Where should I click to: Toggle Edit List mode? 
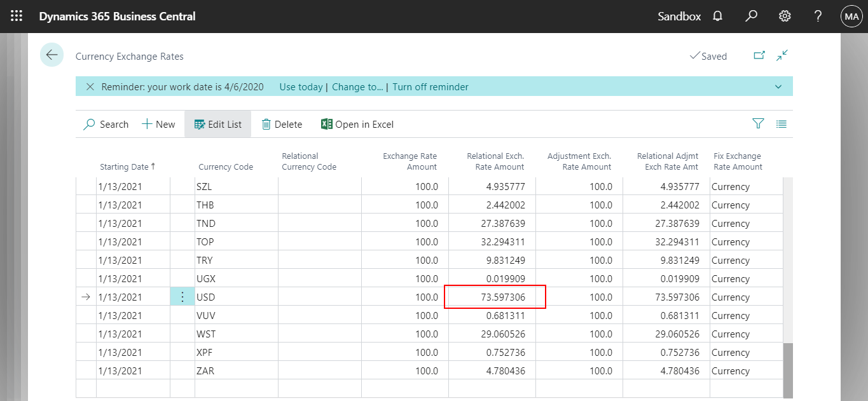coord(217,124)
